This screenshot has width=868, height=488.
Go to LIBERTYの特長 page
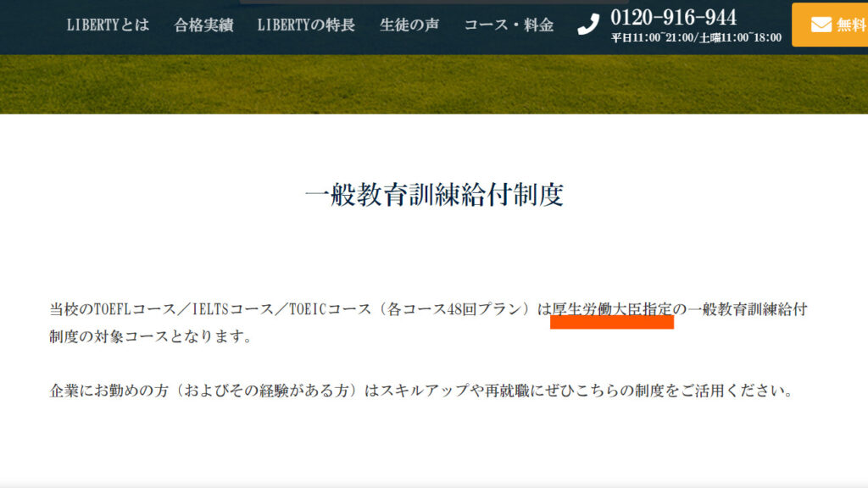point(306,25)
